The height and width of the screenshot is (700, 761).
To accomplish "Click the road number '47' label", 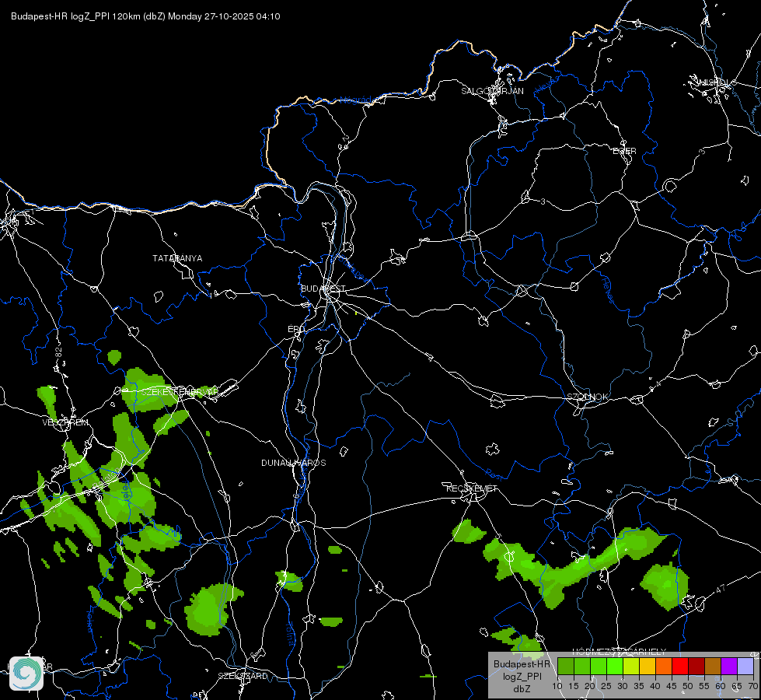I will click(721, 590).
